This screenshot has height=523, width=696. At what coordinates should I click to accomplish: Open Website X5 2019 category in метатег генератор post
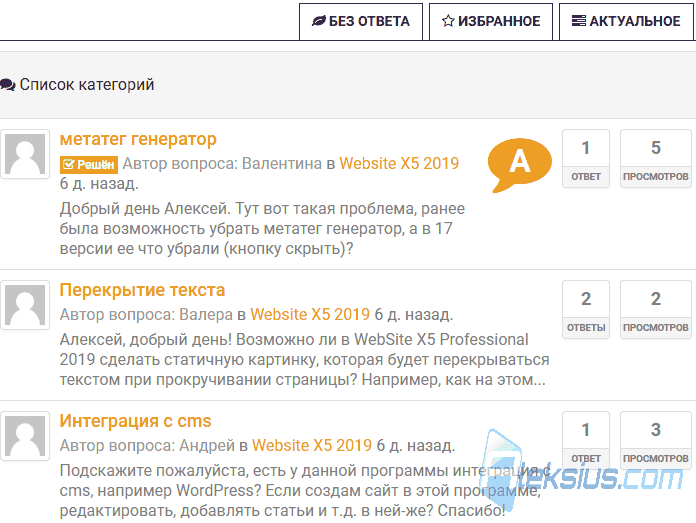point(399,163)
